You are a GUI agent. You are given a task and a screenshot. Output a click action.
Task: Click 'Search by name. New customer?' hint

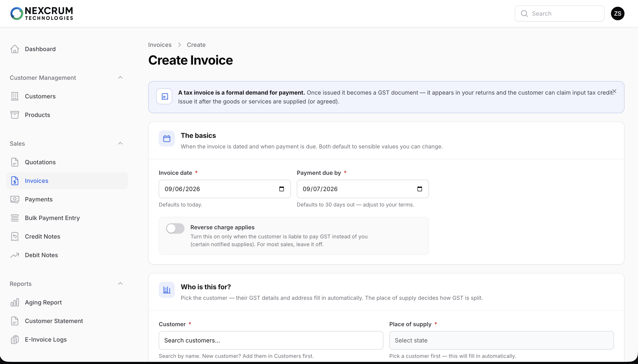click(x=236, y=356)
